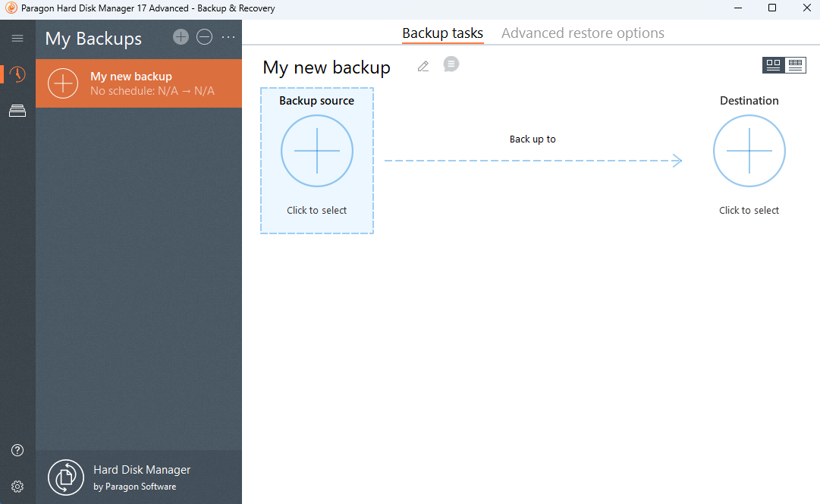Open the settings gear icon
820x504 pixels.
coord(17,487)
